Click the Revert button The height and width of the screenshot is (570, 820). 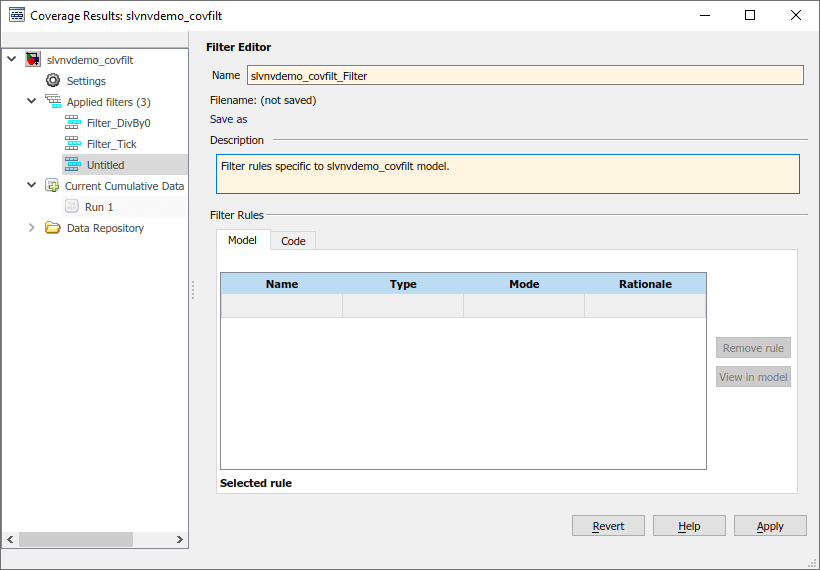tap(608, 526)
